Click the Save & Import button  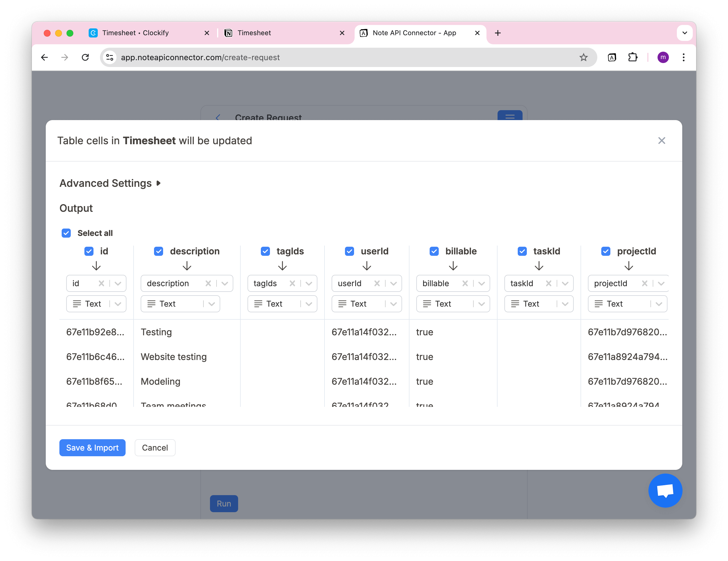[x=92, y=447]
